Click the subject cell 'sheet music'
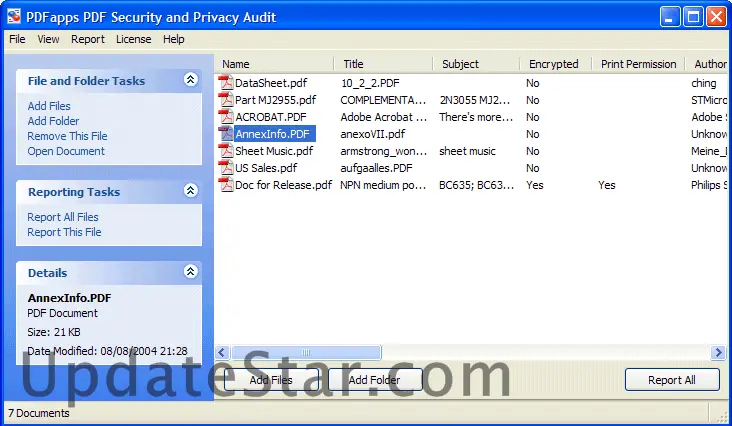Screen dimensions: 732x426 coord(467,151)
